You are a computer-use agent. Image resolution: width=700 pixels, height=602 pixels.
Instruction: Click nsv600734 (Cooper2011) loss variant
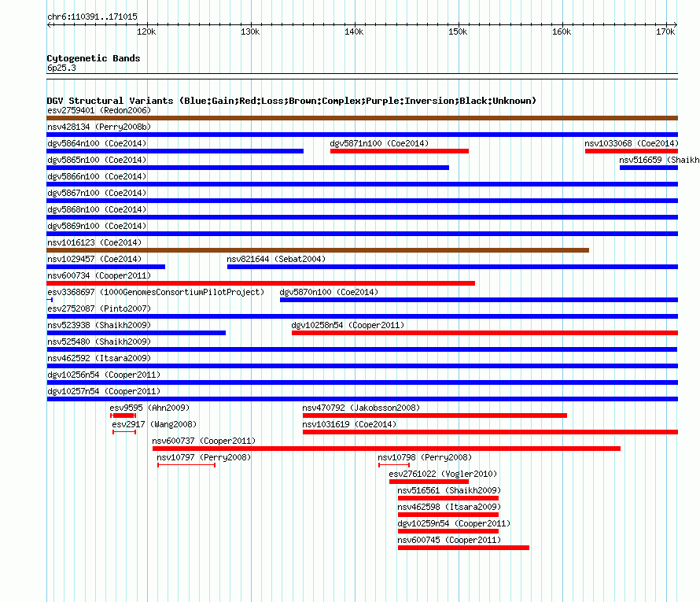260,283
